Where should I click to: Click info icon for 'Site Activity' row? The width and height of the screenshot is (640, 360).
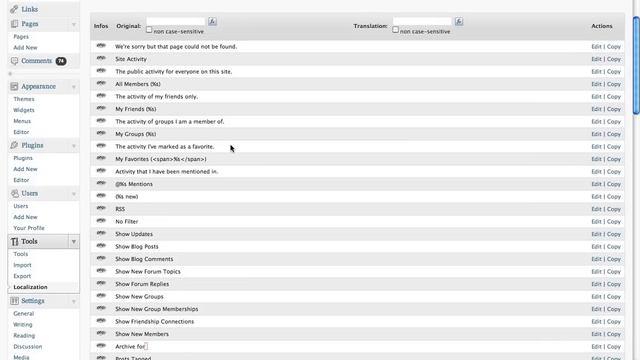click(x=101, y=58)
